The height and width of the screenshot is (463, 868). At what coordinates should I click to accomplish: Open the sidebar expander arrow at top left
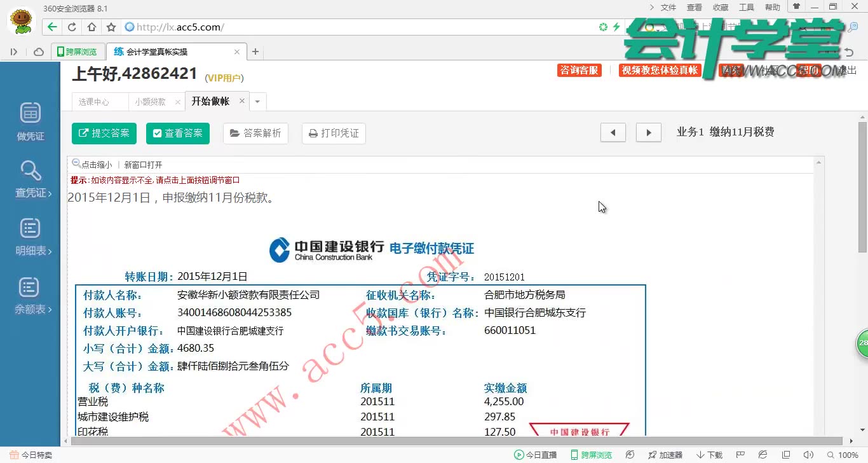[14, 52]
